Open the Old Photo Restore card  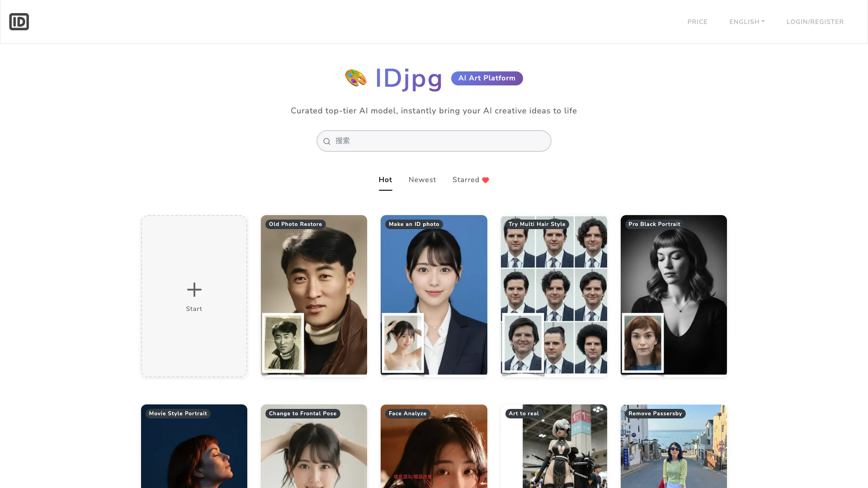pyautogui.click(x=314, y=295)
